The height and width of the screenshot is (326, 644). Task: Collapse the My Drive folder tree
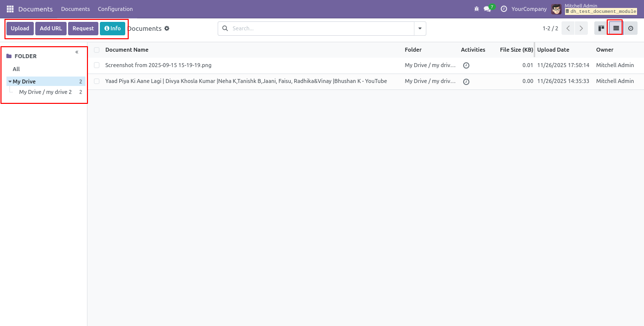coord(10,81)
